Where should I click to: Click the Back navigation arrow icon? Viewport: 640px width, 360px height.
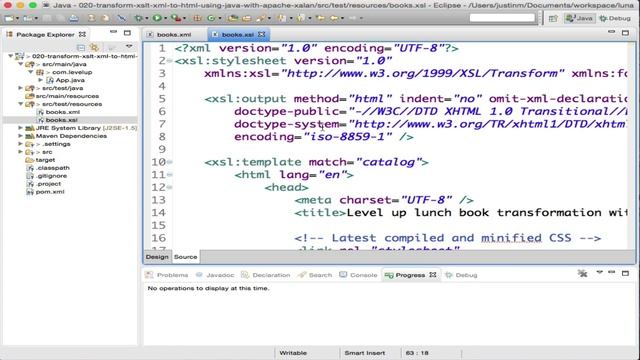[335, 18]
